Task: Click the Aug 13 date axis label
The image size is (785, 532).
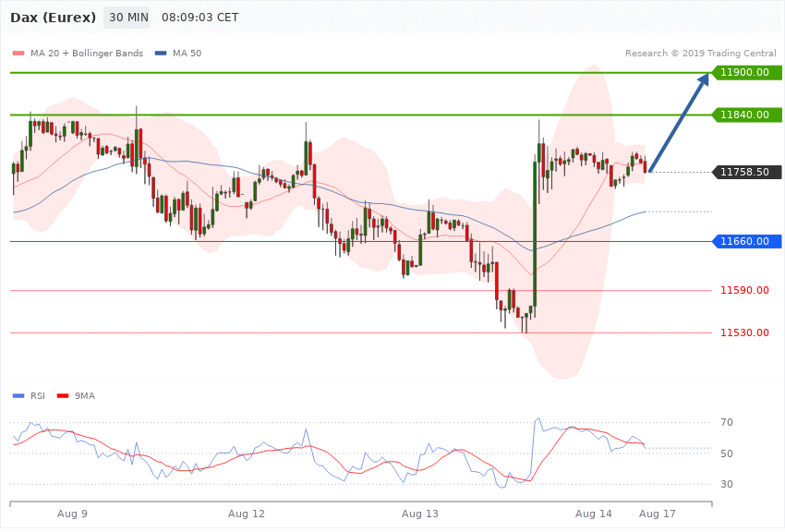Action: (x=419, y=514)
